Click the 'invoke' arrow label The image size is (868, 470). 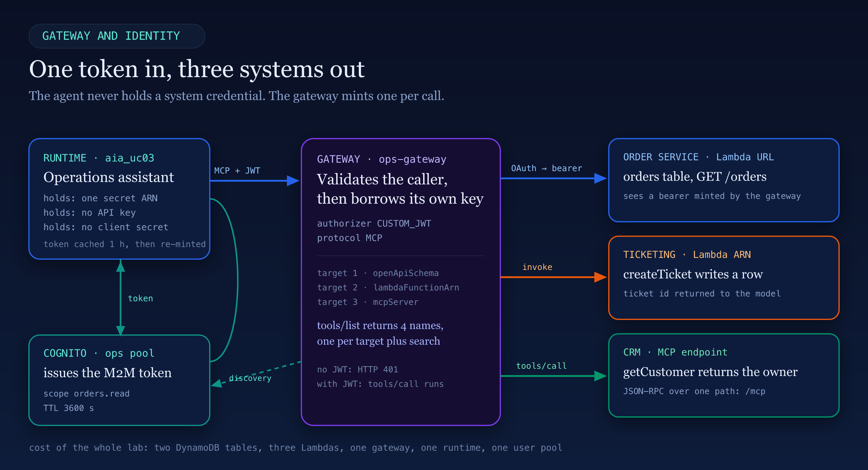coord(537,267)
